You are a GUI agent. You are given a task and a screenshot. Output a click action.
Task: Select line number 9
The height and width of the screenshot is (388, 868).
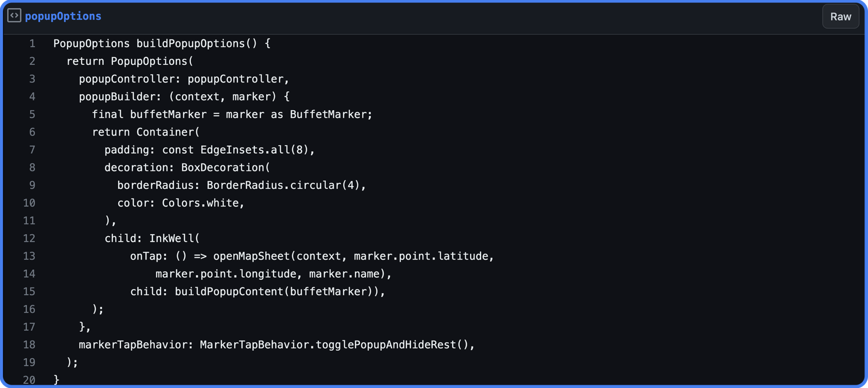32,185
